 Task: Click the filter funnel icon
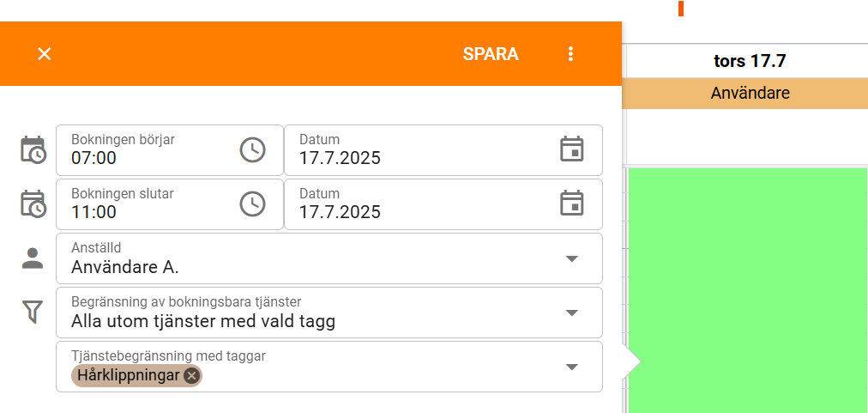33,313
